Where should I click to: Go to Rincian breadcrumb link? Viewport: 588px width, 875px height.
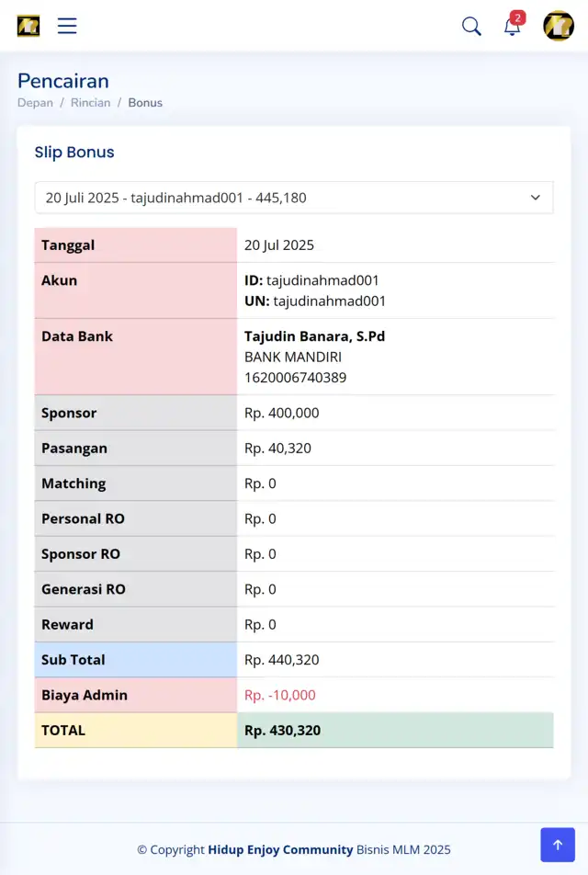click(x=90, y=103)
